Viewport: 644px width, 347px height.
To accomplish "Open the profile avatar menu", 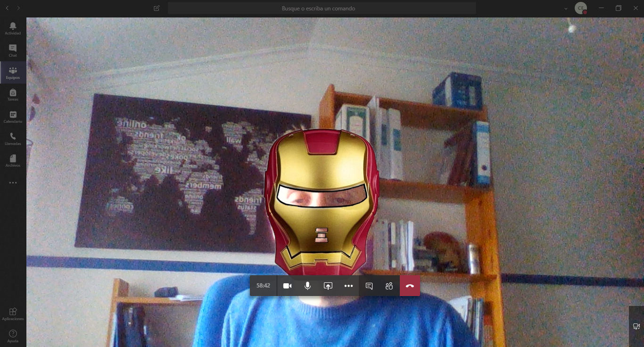I will [x=581, y=8].
